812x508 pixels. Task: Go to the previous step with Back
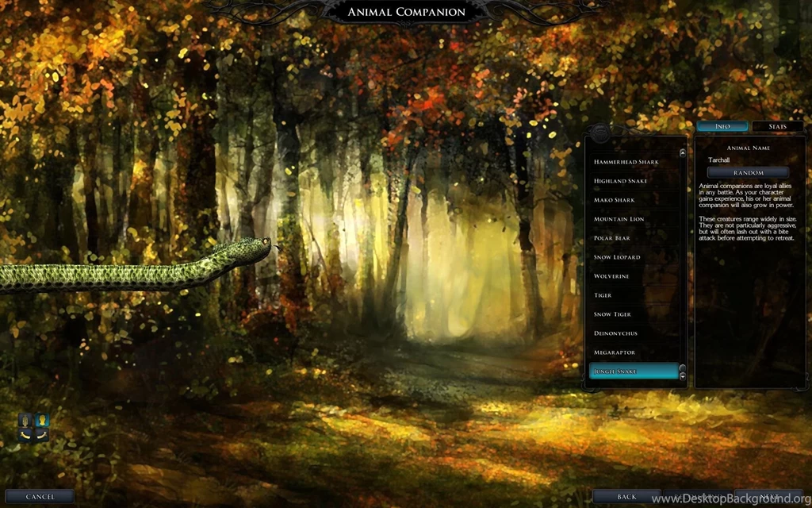pyautogui.click(x=626, y=497)
